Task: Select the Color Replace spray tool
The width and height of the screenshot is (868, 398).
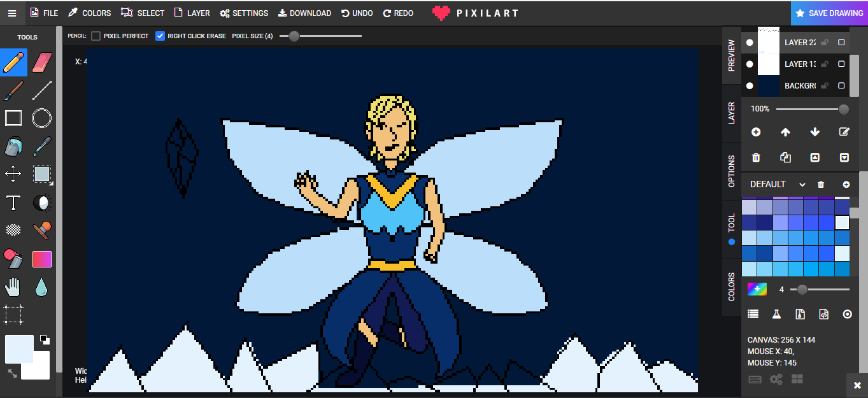Action: point(14,259)
